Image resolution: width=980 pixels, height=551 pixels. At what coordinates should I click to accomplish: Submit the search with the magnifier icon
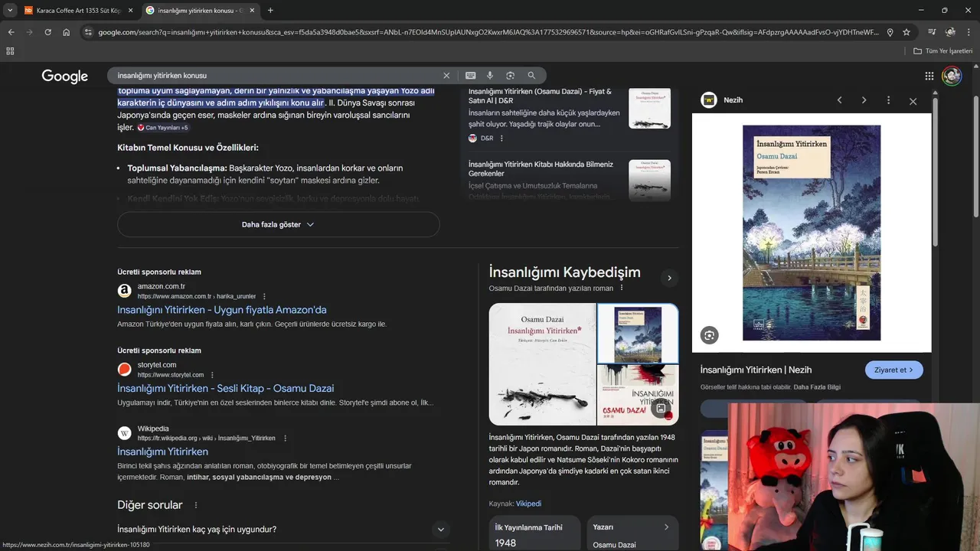531,75
